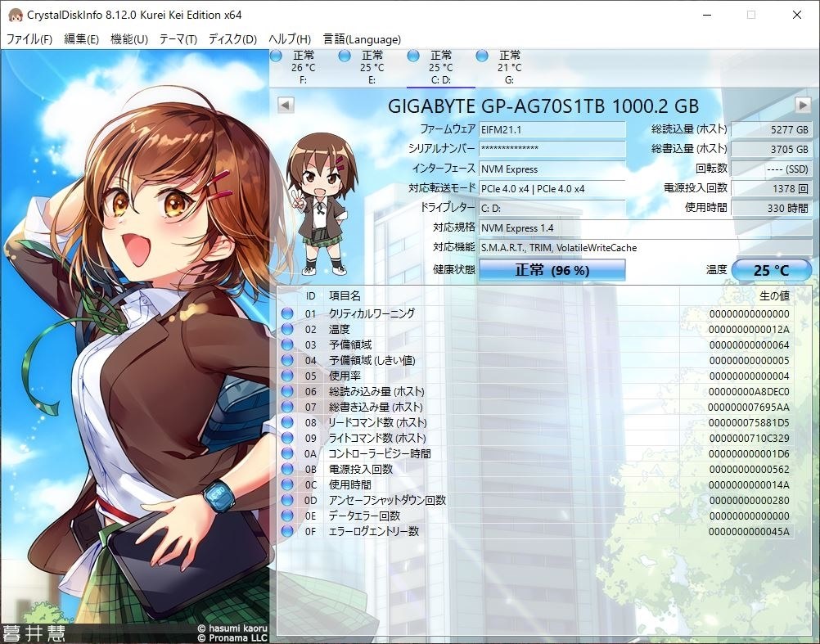Select the F: drive tab
Viewport: 820px width, 644px height.
pyautogui.click(x=304, y=67)
